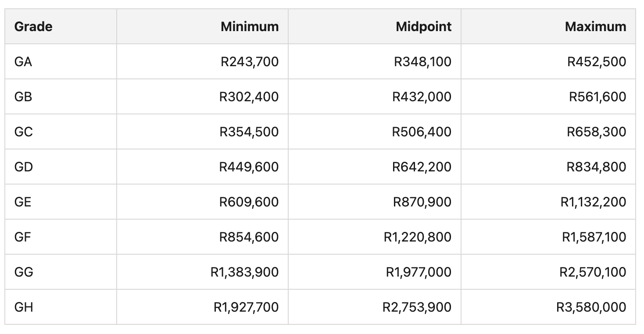
Task: Click GH maximum value R3,580,000
Action: [591, 307]
